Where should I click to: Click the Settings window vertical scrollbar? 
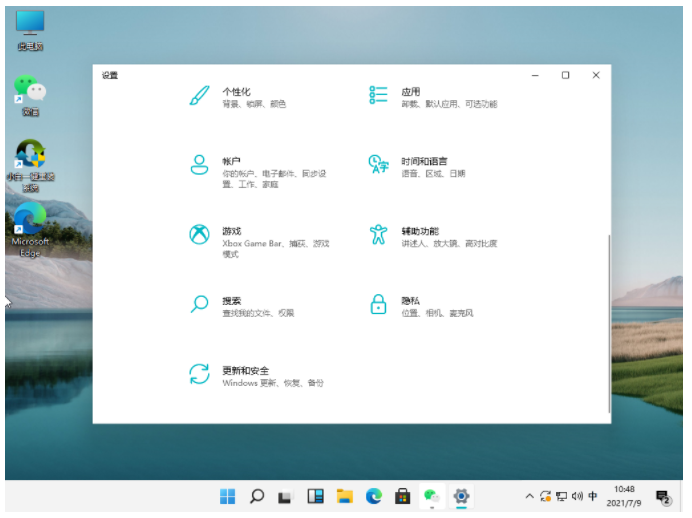608,320
